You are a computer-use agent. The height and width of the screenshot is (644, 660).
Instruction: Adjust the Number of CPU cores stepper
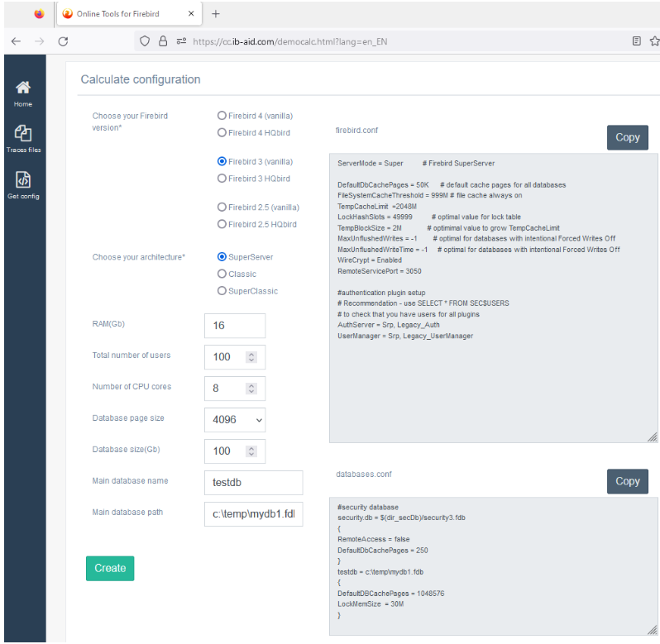tap(251, 389)
